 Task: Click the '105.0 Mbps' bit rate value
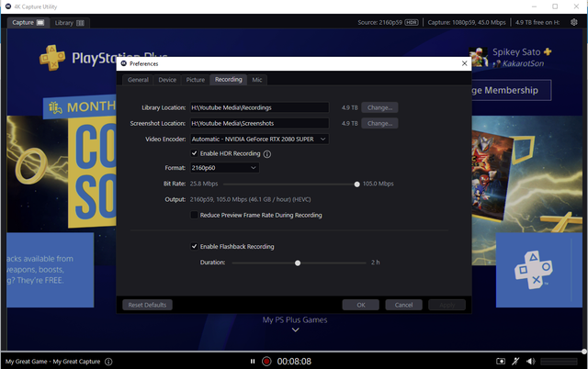pyautogui.click(x=378, y=184)
